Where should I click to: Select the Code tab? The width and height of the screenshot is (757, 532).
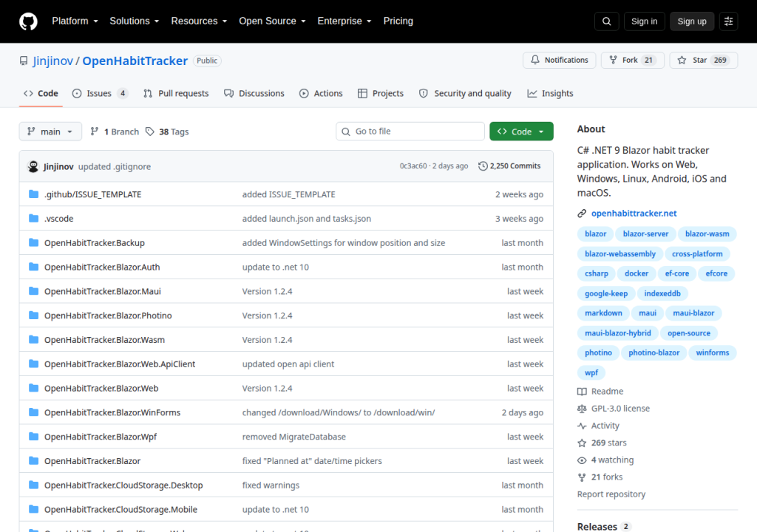tap(41, 94)
